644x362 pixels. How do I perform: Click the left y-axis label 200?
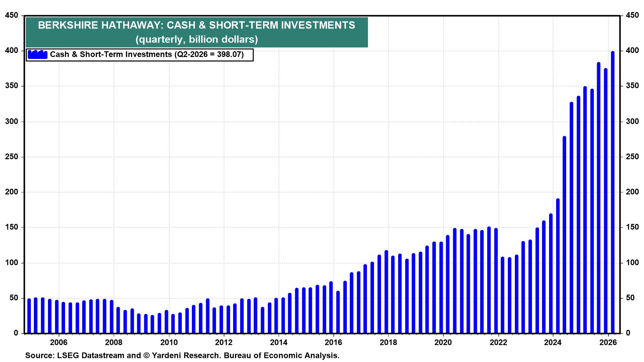11,192
